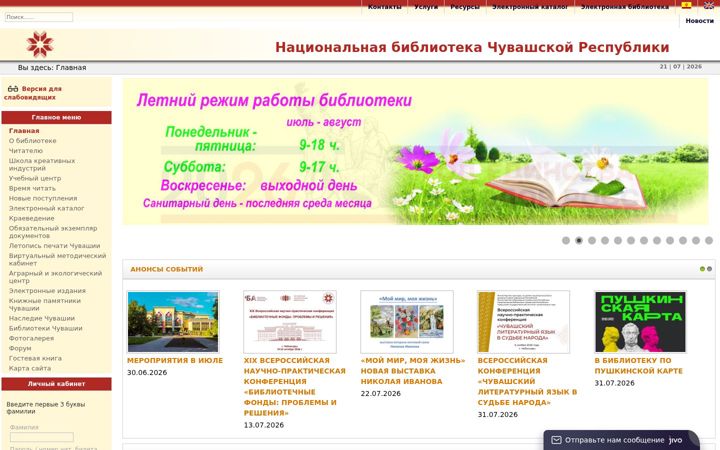Switch to English via UK flag

[709, 6]
